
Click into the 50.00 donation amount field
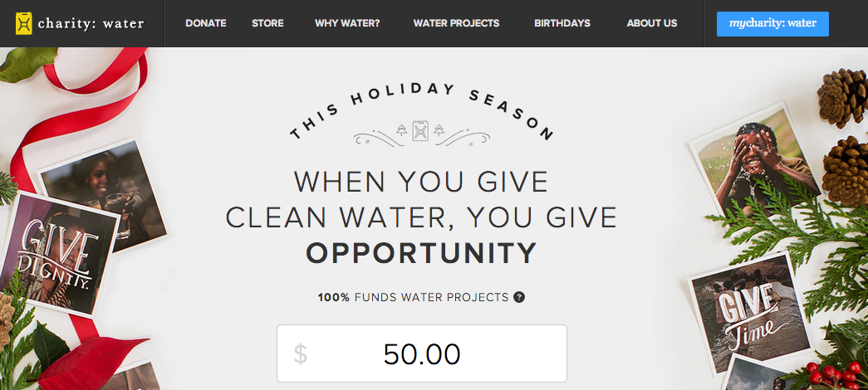(x=422, y=353)
